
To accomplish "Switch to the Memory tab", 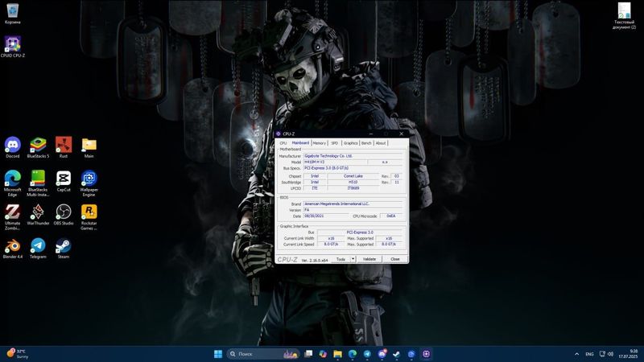I will [319, 143].
